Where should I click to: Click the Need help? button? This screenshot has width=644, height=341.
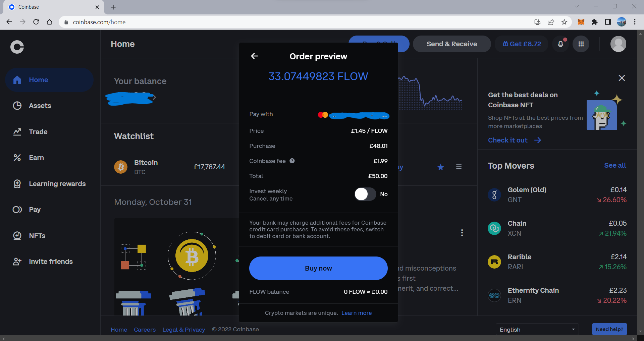(x=609, y=329)
